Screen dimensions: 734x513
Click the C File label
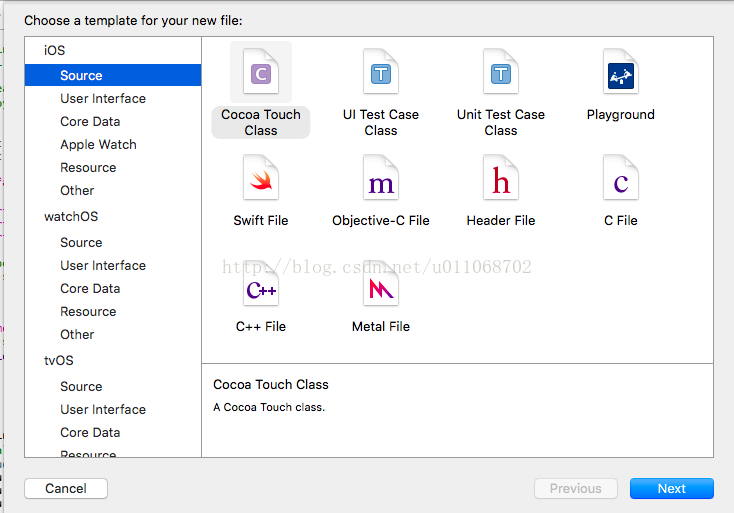point(621,220)
